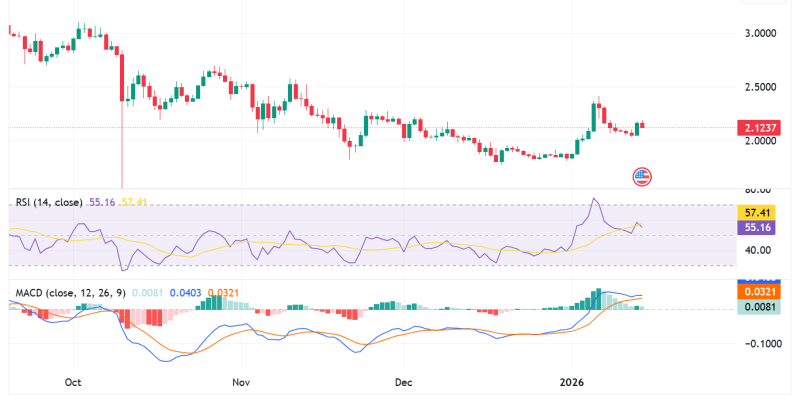Click the 2026 label on time axis

tap(571, 382)
